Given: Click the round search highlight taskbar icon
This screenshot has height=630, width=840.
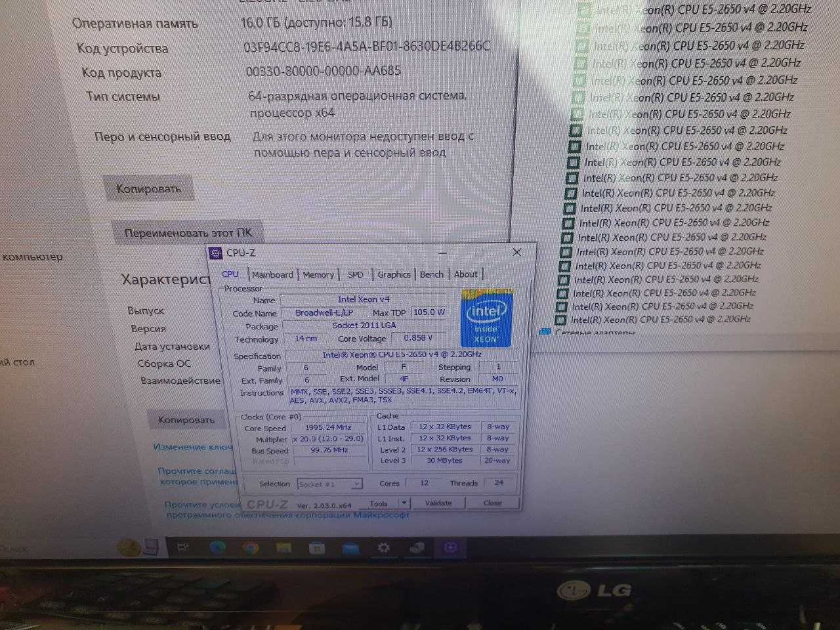Looking at the screenshot, I should click(129, 546).
